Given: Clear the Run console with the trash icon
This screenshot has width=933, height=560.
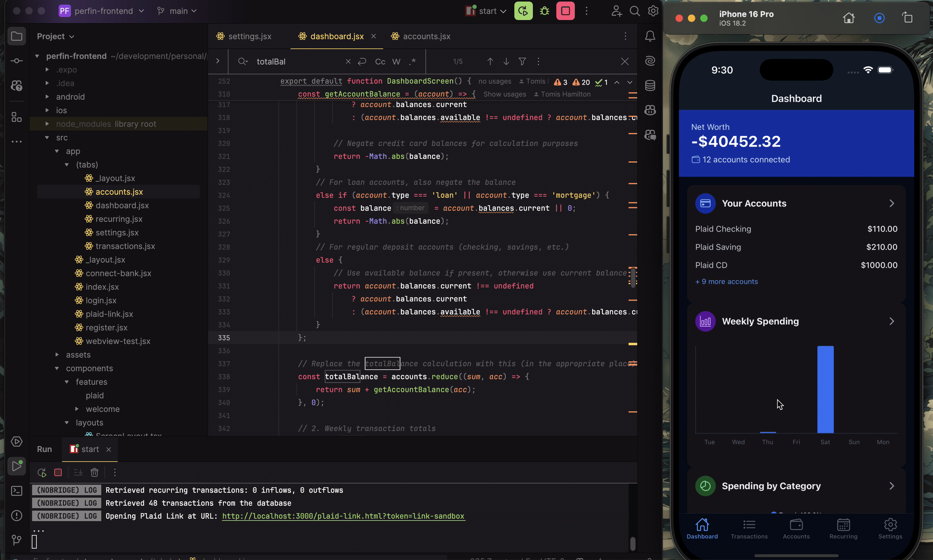Looking at the screenshot, I should [x=94, y=472].
